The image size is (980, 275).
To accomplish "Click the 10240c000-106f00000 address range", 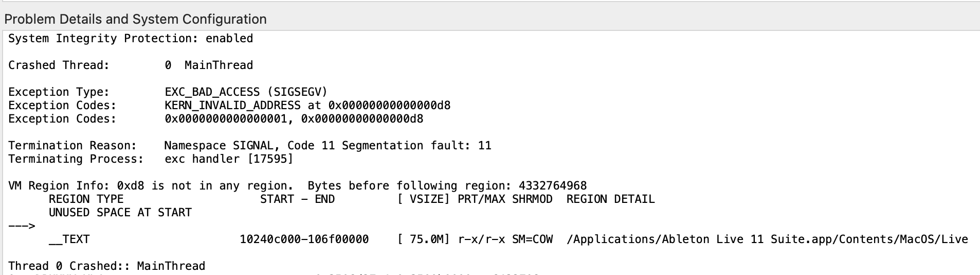I will click(x=304, y=239).
